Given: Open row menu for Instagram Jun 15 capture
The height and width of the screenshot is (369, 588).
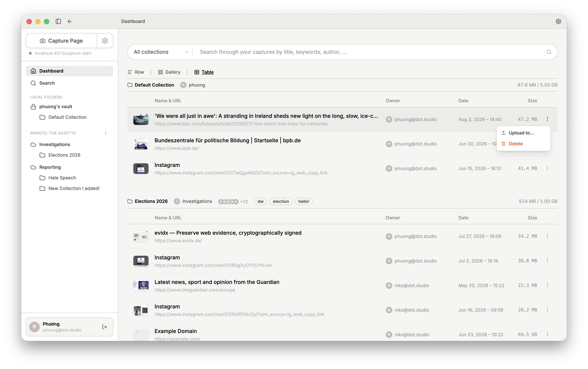Looking at the screenshot, I should pyautogui.click(x=547, y=168).
